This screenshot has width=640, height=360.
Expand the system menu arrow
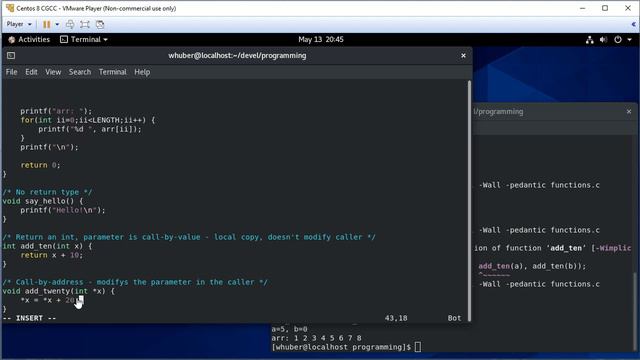(x=629, y=40)
